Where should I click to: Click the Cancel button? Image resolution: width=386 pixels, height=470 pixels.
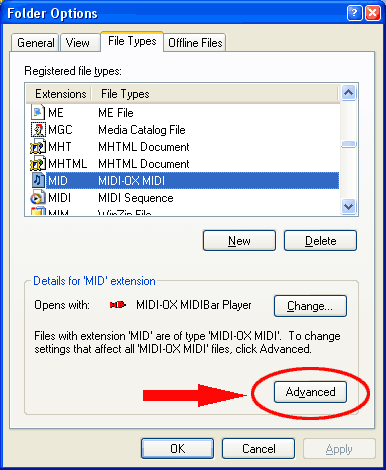click(259, 449)
